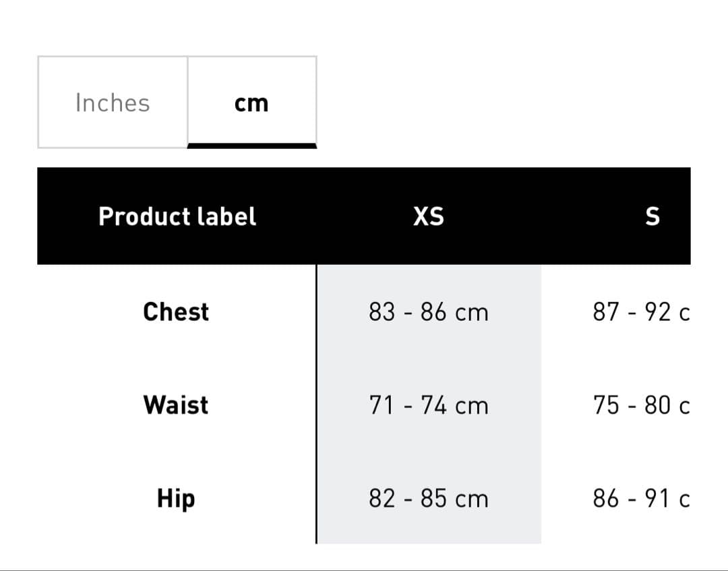Click the gray line at the chart bottom

coord(364,570)
